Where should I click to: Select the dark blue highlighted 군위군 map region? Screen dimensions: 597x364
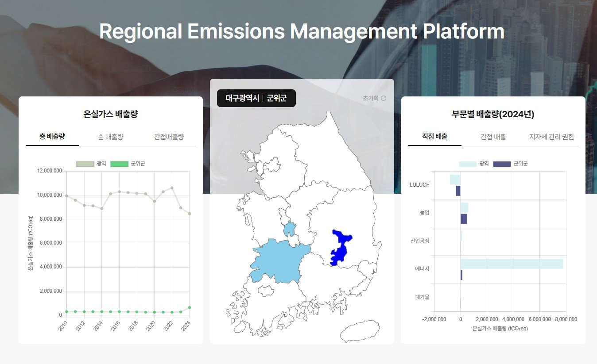click(x=340, y=249)
